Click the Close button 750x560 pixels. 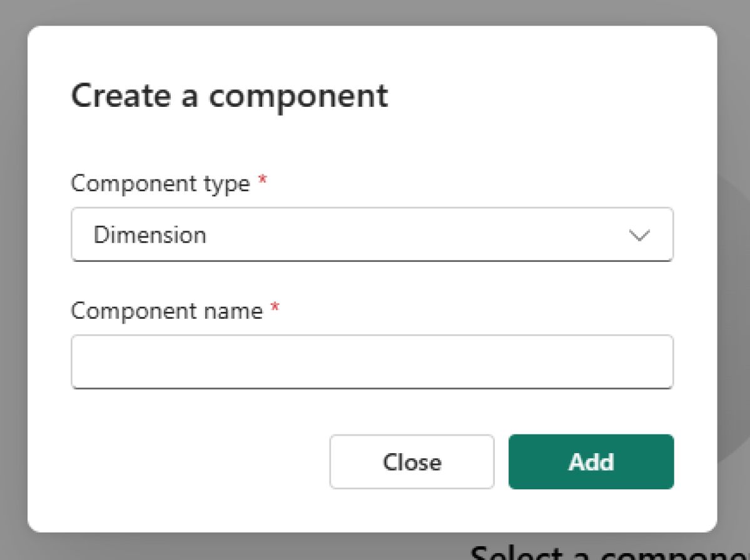[412, 462]
